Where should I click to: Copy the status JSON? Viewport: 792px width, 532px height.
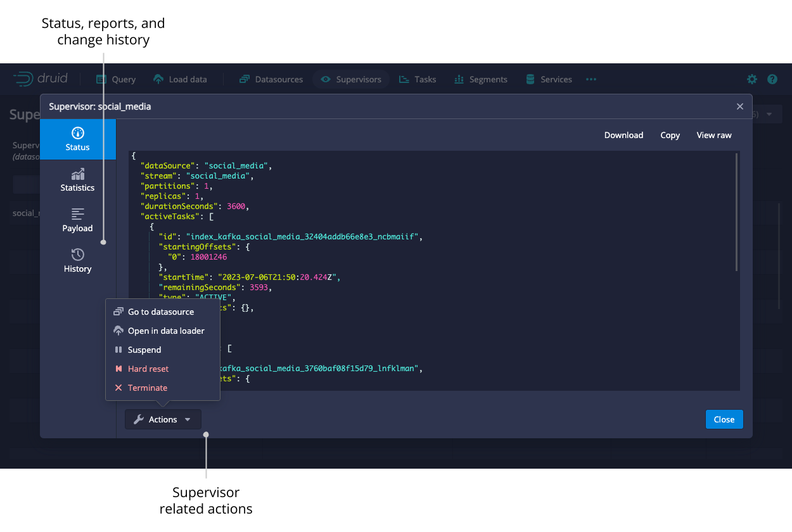click(670, 135)
